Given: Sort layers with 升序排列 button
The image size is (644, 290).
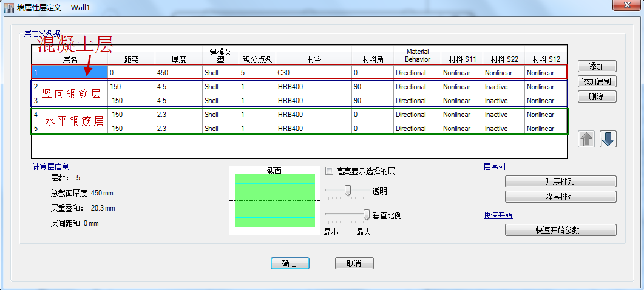Looking at the screenshot, I should coord(560,181).
